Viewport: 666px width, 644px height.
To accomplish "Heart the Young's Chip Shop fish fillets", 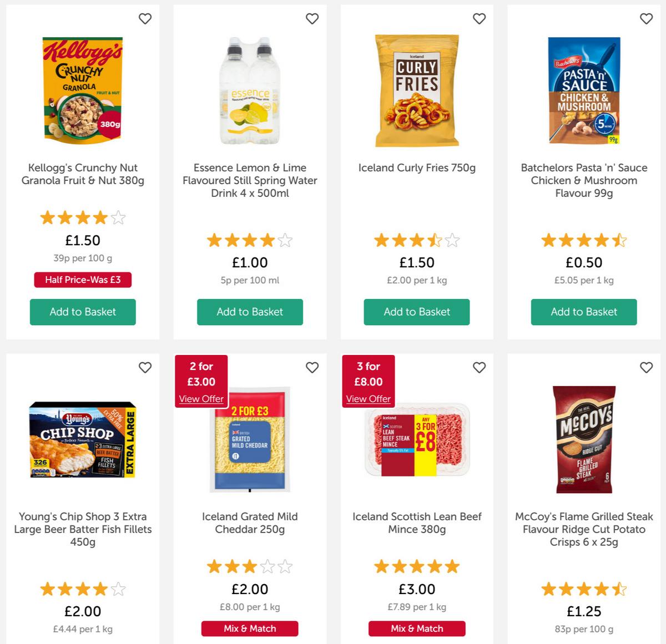I will tap(145, 368).
